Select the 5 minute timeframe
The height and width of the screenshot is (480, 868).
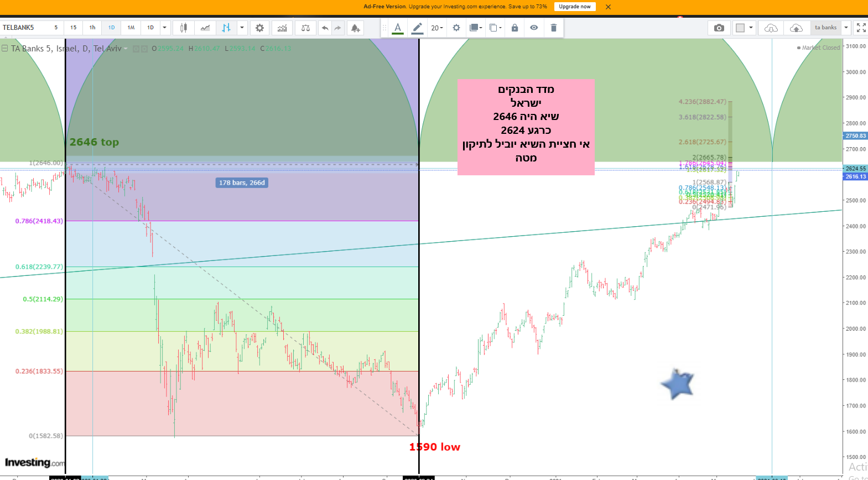click(56, 28)
